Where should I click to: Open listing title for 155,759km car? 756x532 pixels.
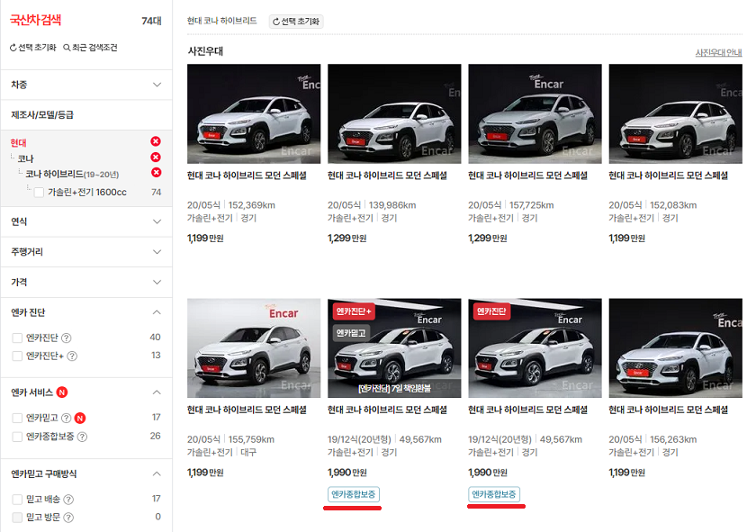(247, 410)
